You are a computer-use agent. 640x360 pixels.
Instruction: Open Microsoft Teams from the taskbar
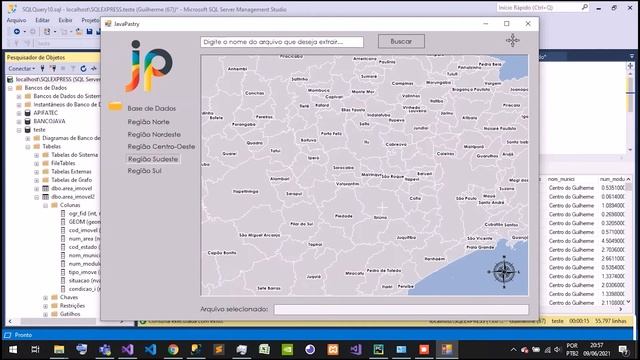click(104, 350)
